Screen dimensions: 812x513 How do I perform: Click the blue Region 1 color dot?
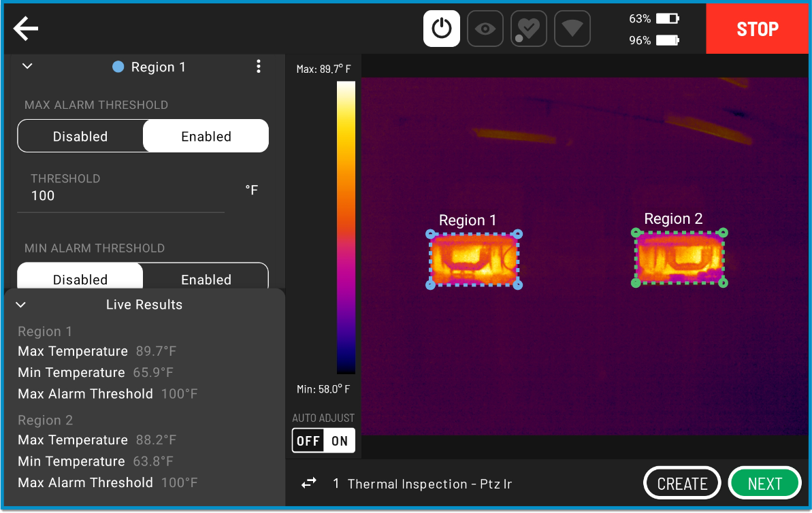(118, 67)
